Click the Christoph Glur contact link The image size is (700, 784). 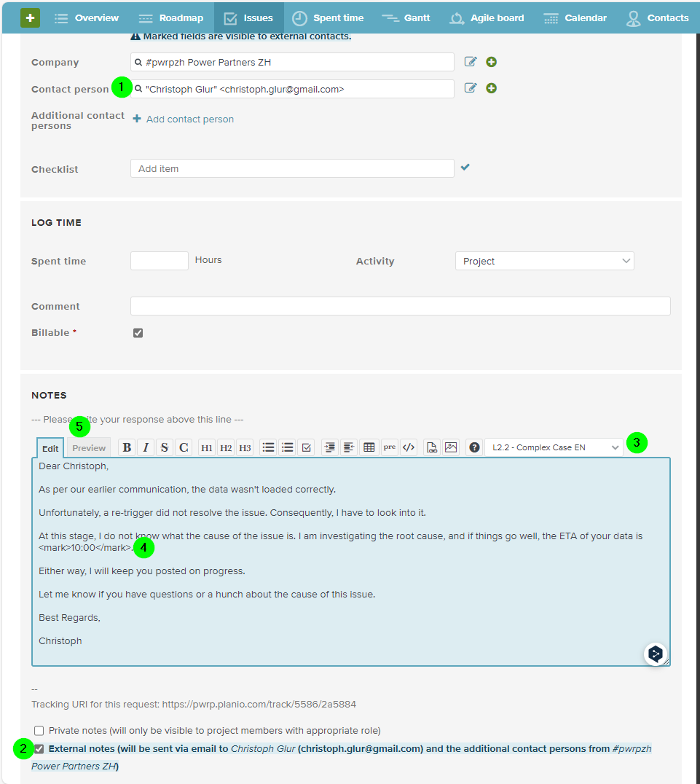(x=263, y=749)
